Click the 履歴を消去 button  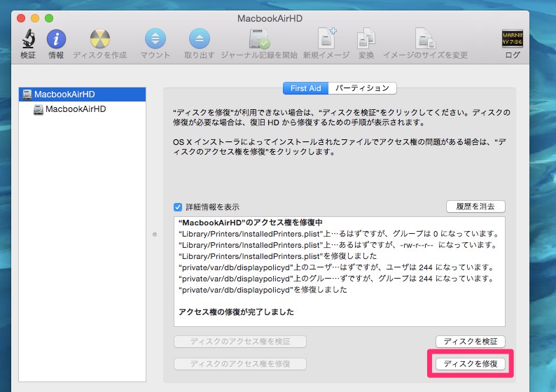click(x=475, y=206)
